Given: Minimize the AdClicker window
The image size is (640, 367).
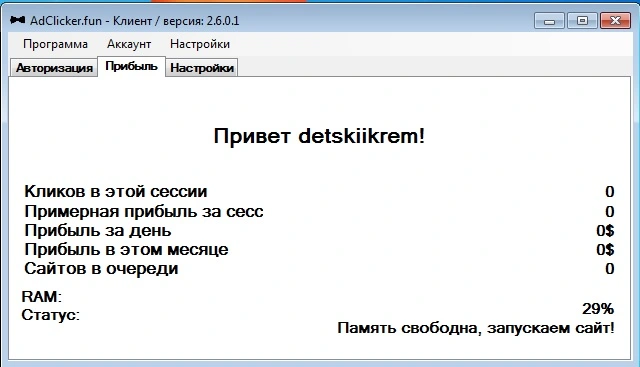Looking at the screenshot, I should [549, 21].
